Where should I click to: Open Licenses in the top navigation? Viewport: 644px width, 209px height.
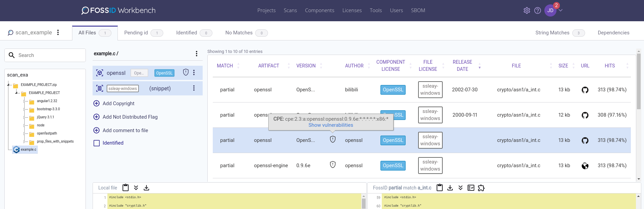pos(352,10)
